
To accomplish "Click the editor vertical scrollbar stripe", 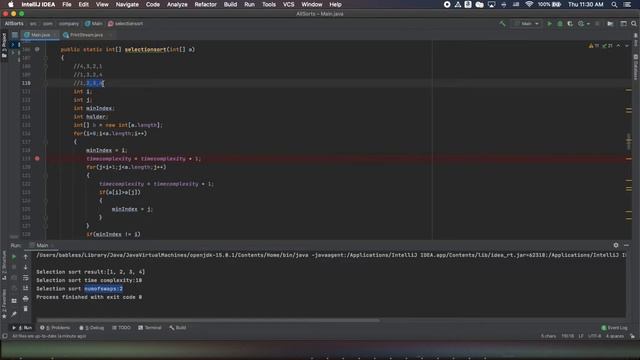I will 629,142.
